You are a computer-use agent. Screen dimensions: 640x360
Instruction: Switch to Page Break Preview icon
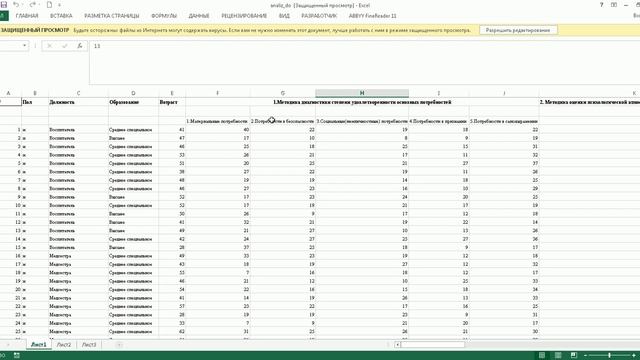coord(574,356)
